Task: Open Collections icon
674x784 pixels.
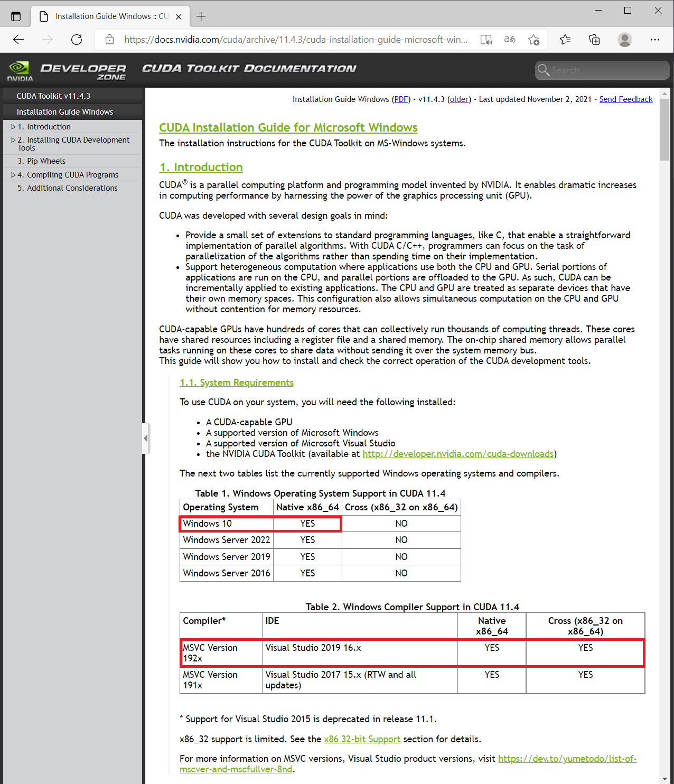Action: pos(594,40)
